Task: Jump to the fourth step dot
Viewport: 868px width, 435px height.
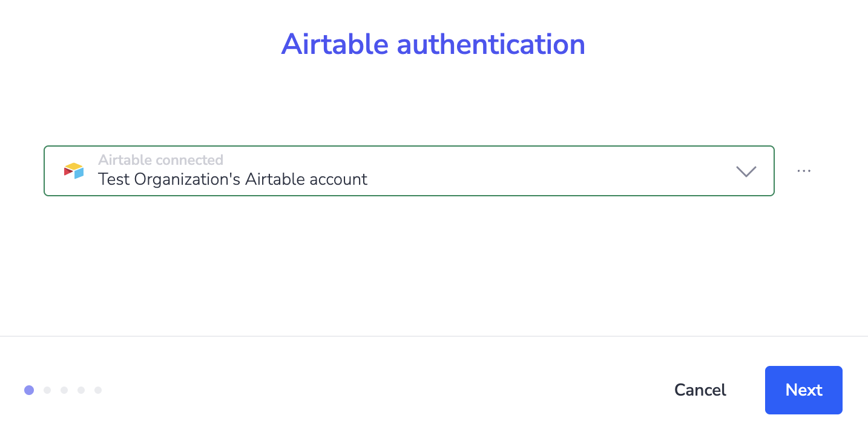Action: tap(81, 390)
